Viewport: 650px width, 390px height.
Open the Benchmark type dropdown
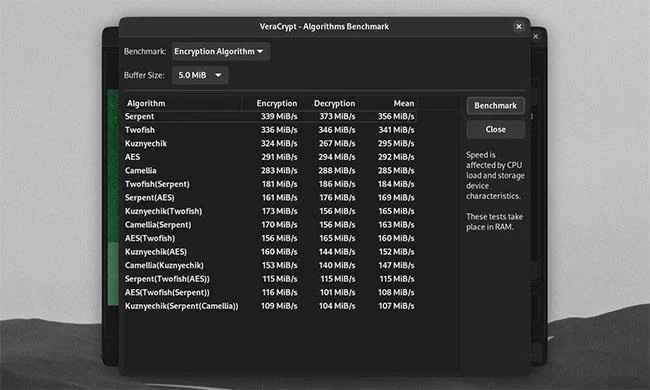(x=221, y=51)
